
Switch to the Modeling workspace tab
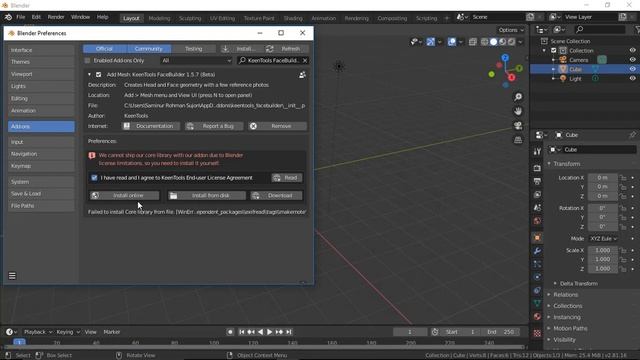159,18
